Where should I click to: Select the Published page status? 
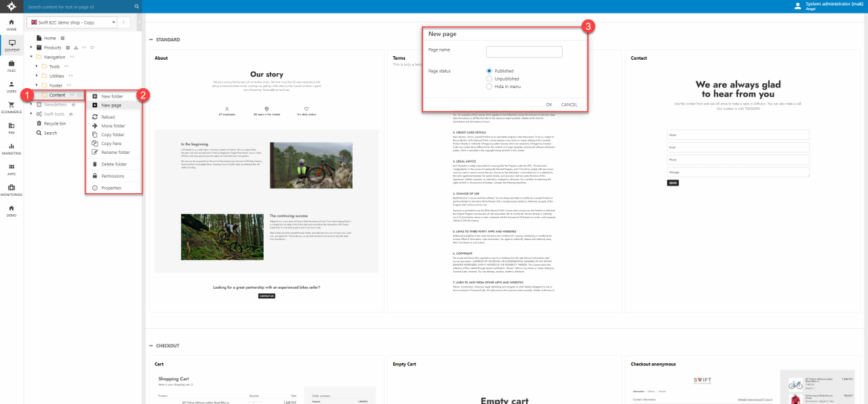click(489, 71)
